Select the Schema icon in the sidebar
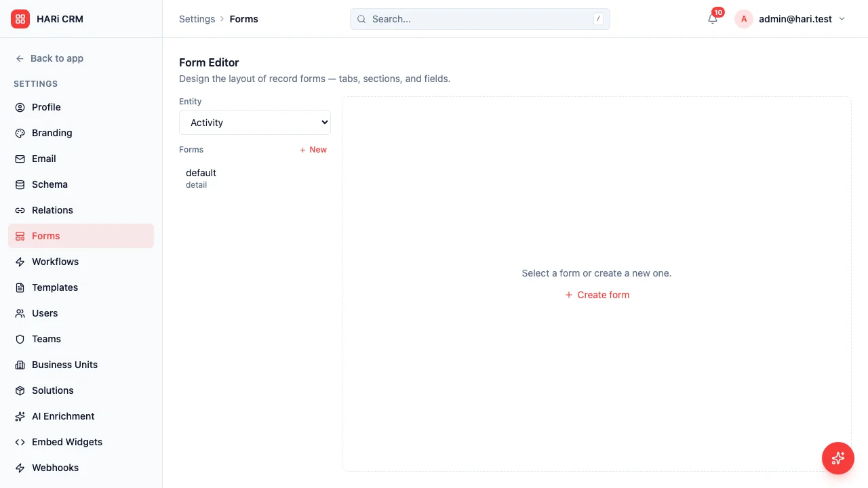 [x=20, y=184]
